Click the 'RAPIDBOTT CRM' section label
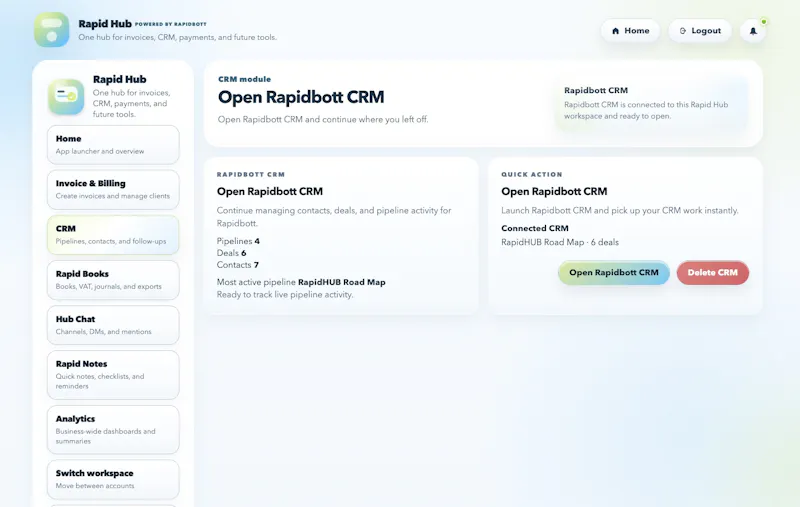800x507 pixels. (251, 174)
